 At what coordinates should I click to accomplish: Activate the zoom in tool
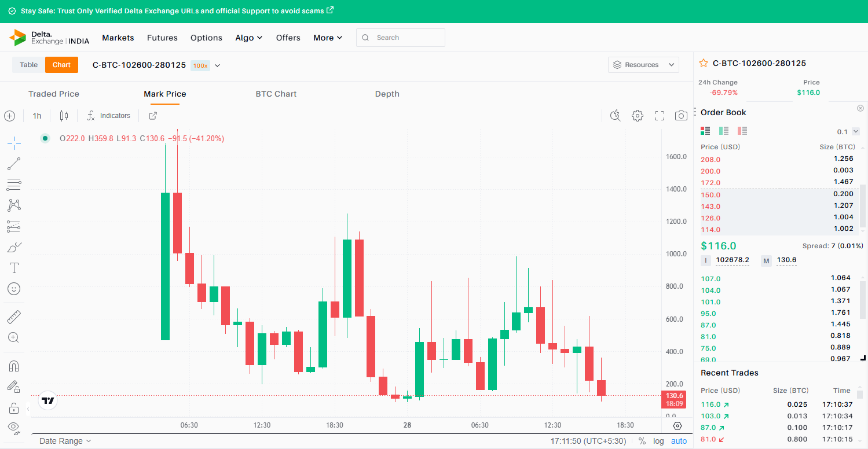point(14,337)
